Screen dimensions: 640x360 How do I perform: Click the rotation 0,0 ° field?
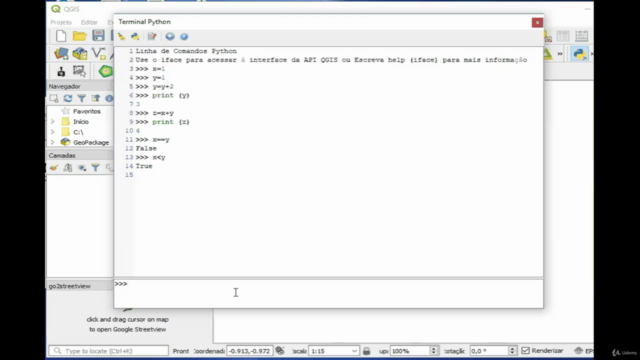coord(489,351)
